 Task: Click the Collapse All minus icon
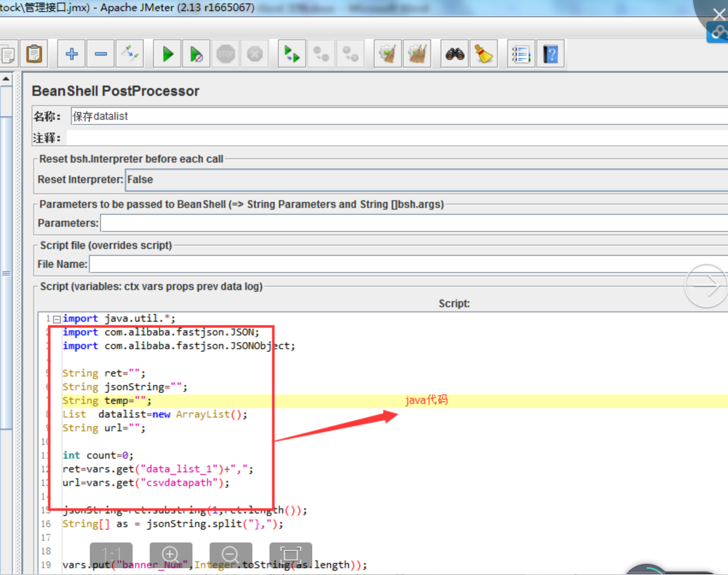click(101, 54)
